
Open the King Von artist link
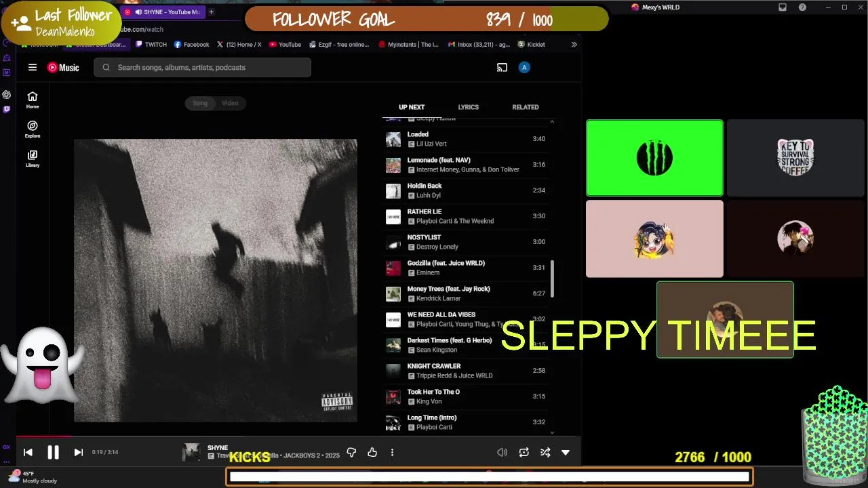click(429, 401)
